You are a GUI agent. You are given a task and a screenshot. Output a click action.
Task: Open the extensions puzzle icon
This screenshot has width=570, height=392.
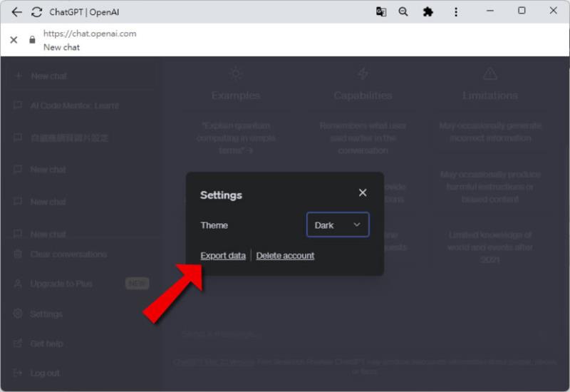click(x=428, y=12)
